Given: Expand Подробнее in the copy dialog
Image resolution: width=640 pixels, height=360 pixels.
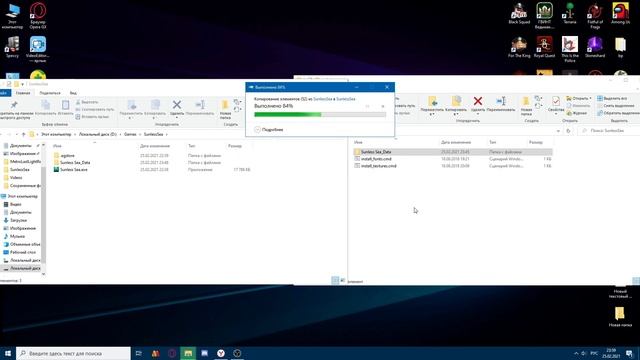Looking at the screenshot, I should click(269, 129).
